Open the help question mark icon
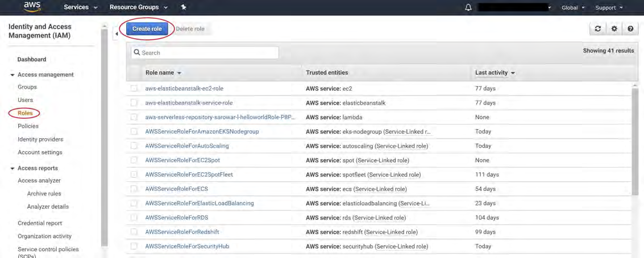Screen dimensions: 644x258 click(630, 29)
